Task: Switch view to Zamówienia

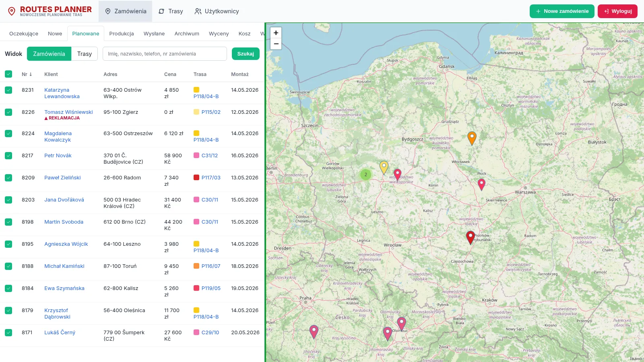Action: [x=49, y=54]
